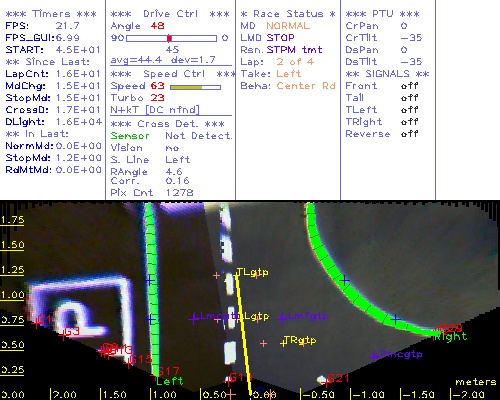Click the G15 red point marker
Image resolution: width=500 pixels, height=400 pixels.
pos(127,363)
